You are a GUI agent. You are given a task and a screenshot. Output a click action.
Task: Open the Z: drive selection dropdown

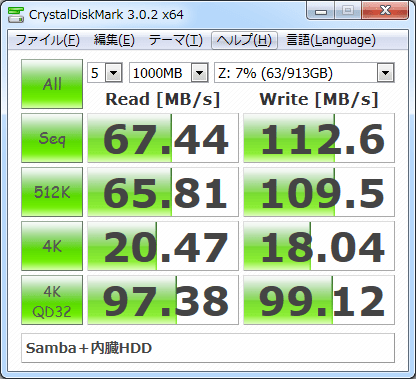[304, 73]
